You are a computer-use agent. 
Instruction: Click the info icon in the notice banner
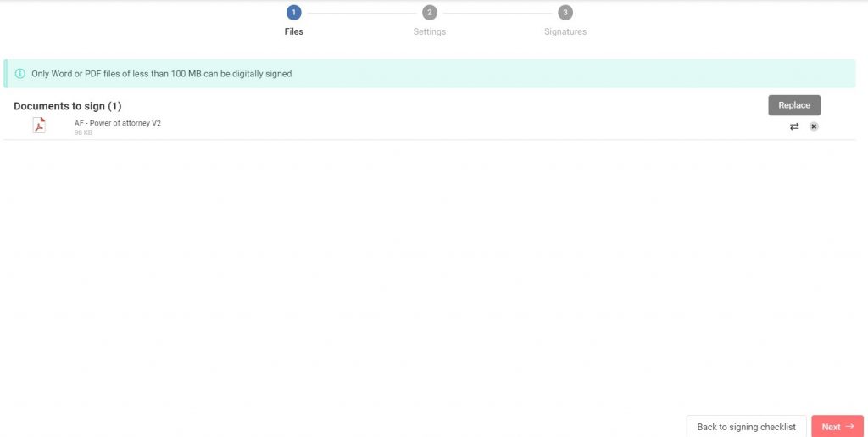tap(20, 74)
